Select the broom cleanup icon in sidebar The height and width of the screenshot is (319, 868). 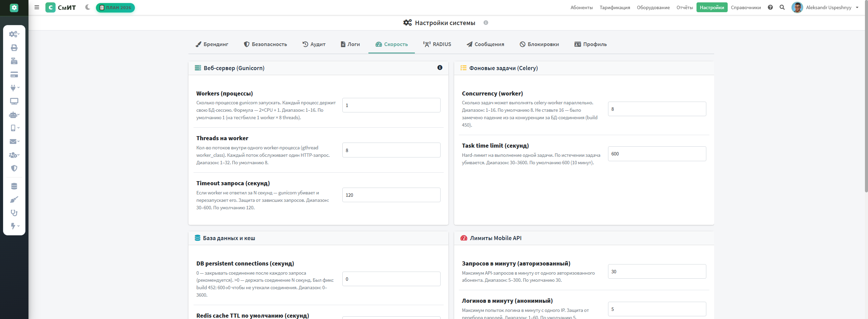pyautogui.click(x=14, y=199)
